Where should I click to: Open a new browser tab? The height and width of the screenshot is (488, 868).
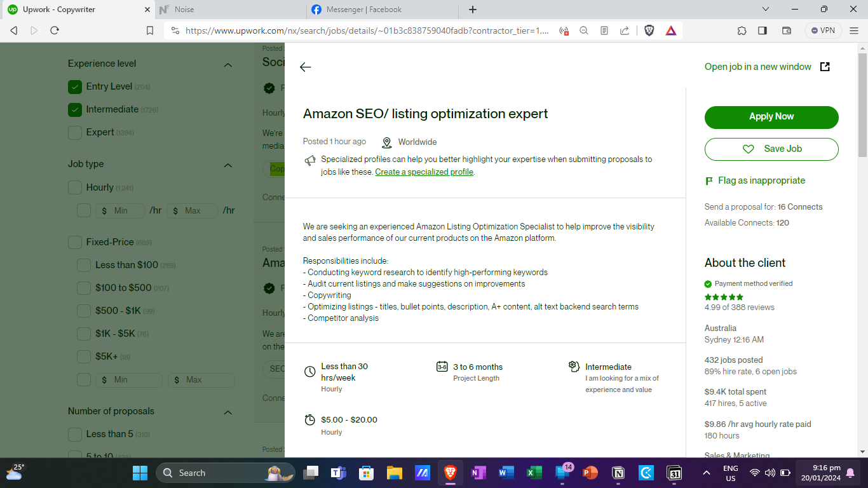(473, 10)
